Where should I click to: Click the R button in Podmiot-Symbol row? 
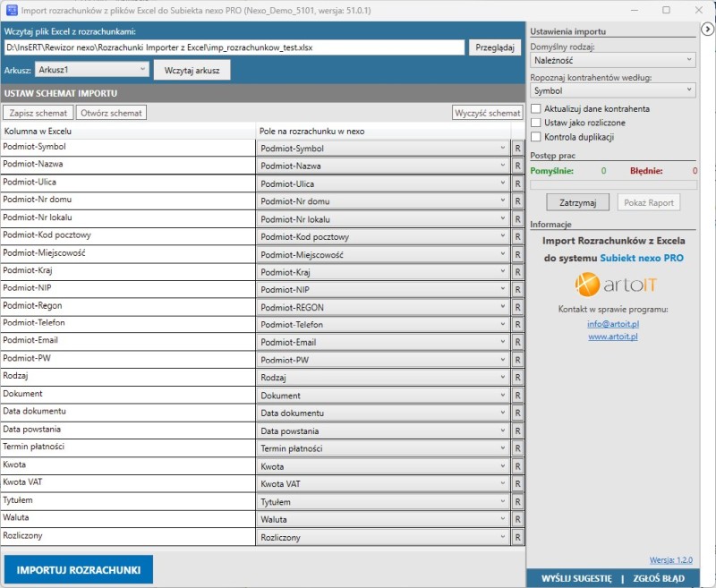pos(517,149)
